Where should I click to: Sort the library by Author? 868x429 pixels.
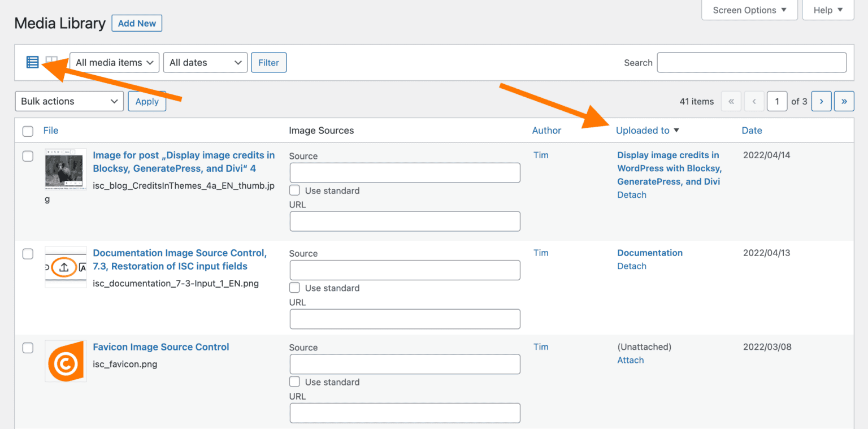[546, 130]
